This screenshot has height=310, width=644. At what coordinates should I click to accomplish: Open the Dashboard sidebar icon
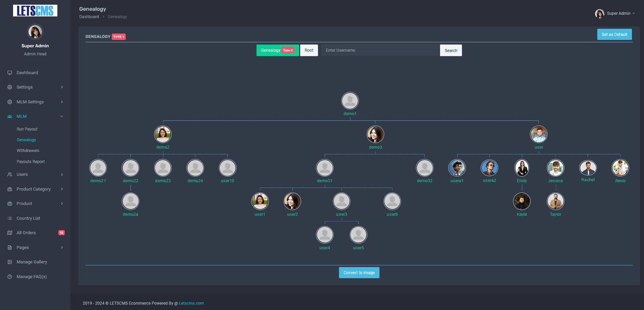point(9,72)
